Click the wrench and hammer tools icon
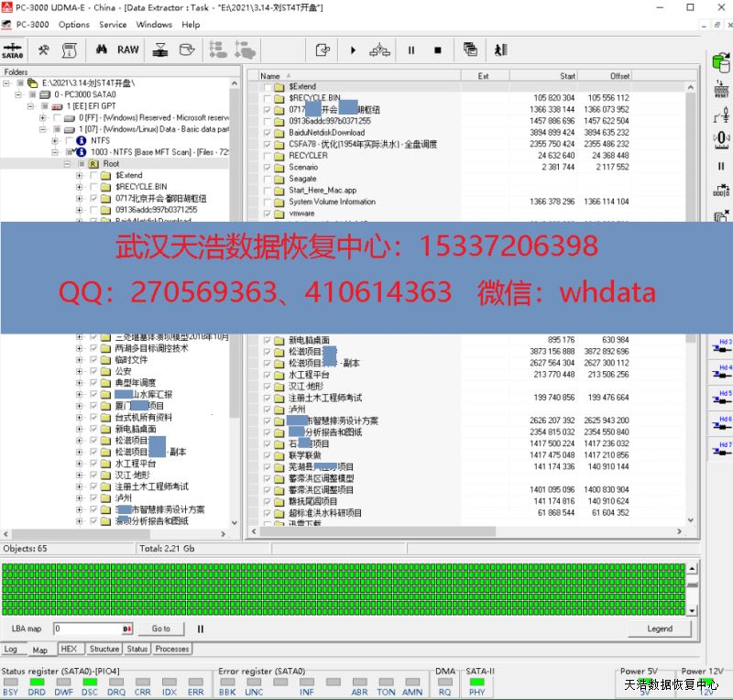This screenshot has width=733, height=700. 43,49
